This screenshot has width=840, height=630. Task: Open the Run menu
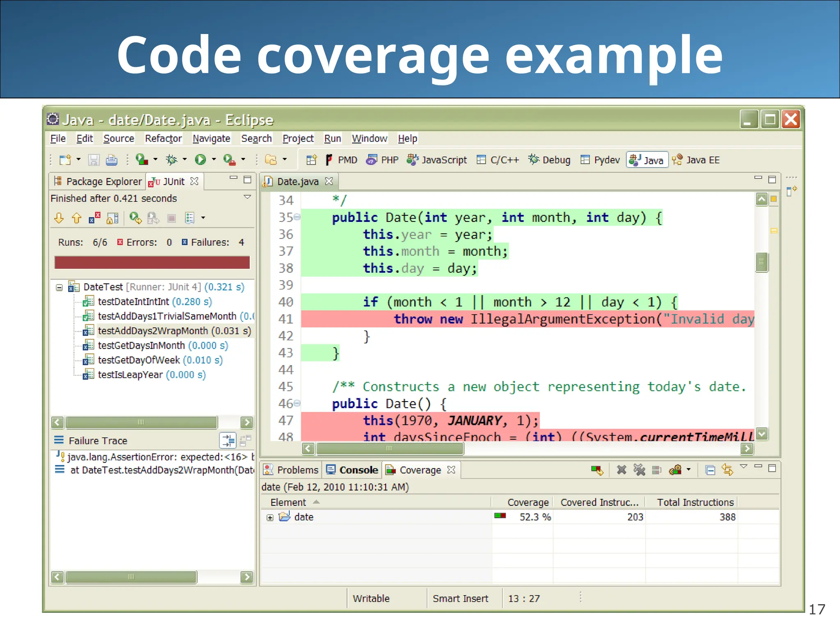coord(333,139)
